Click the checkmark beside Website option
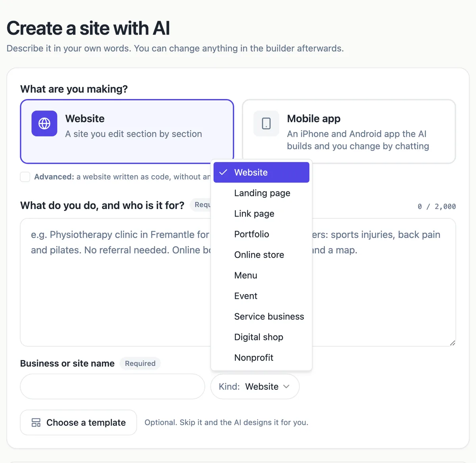 coord(223,172)
